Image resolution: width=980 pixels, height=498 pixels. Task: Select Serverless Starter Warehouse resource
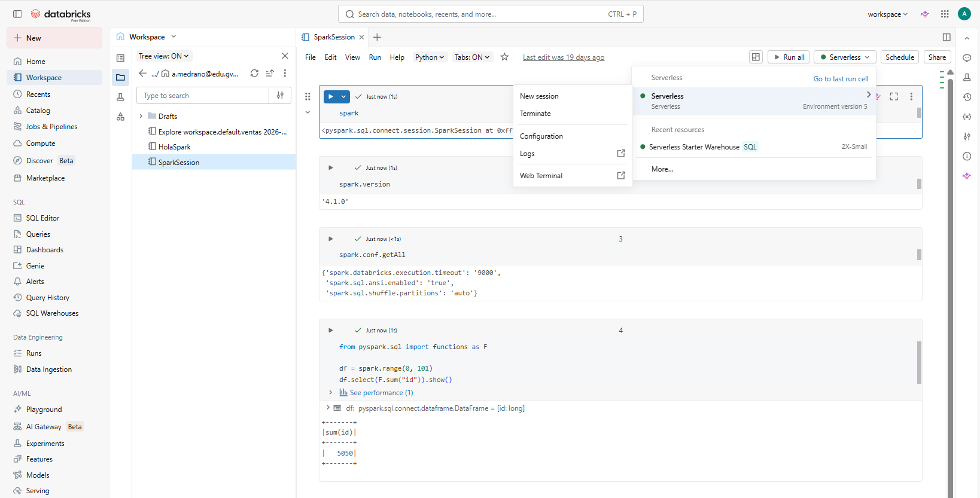(754, 147)
